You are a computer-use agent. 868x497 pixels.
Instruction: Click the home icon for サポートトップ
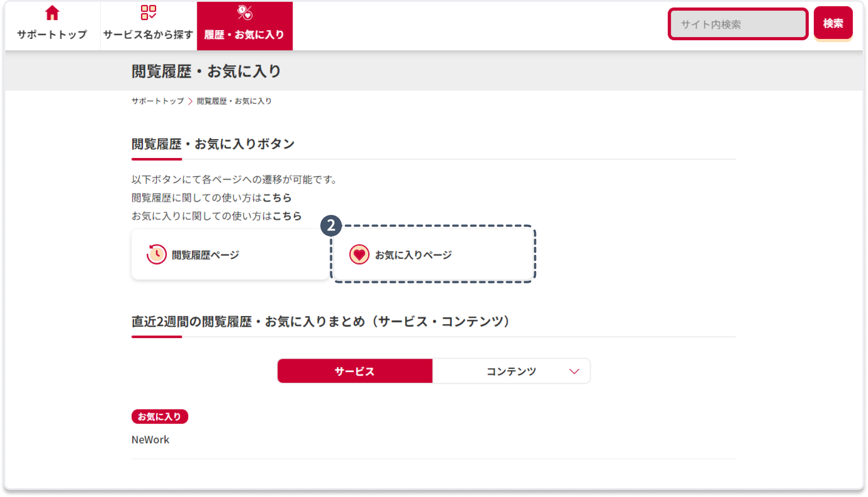[x=52, y=13]
